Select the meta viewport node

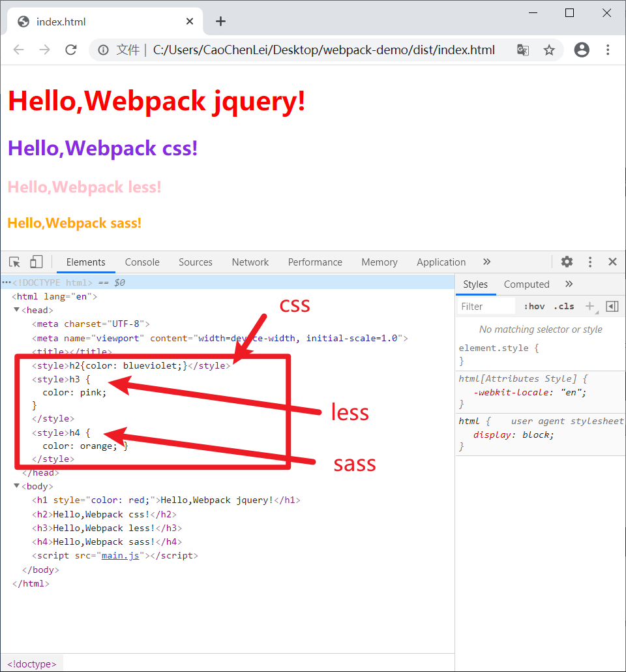pos(220,338)
